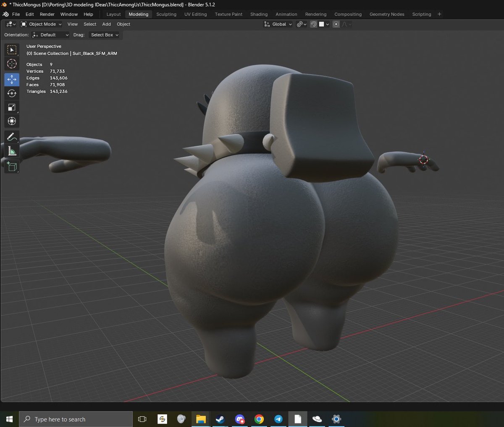Open the settings gear taskbar app
This screenshot has height=427, width=504.
pos(336,419)
